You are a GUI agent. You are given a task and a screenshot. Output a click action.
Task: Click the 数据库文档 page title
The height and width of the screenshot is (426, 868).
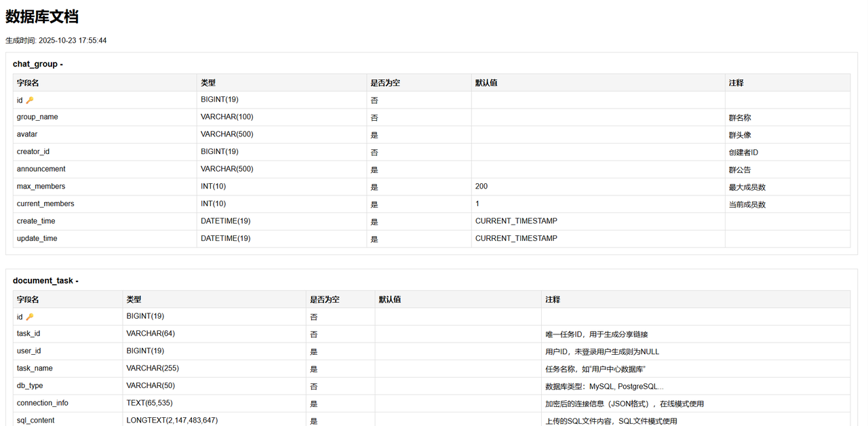[x=41, y=17]
